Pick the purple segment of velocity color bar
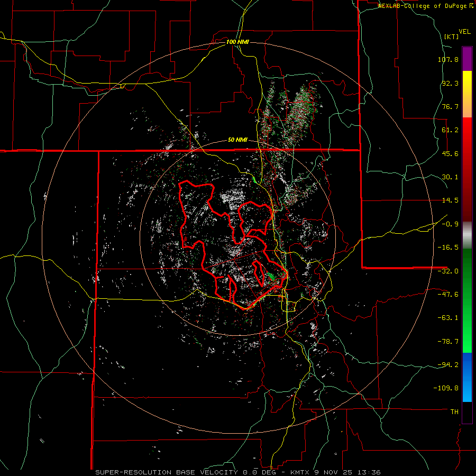This screenshot has width=476, height=476. [467, 59]
